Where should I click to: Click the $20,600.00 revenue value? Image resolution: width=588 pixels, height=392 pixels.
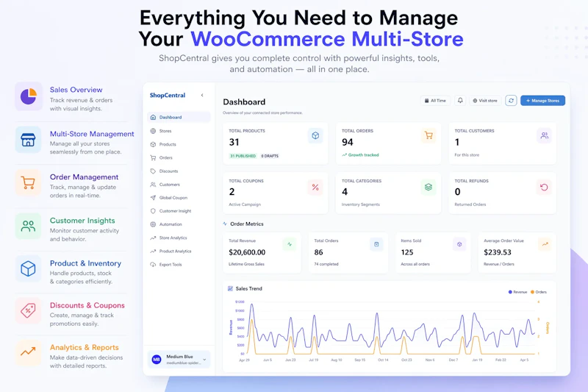[x=247, y=252]
